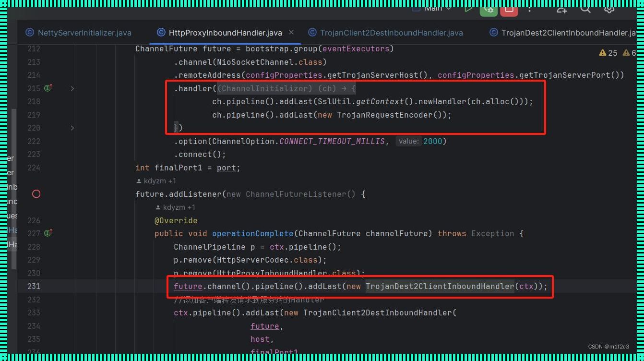
Task: Click line number 212 in the gutter
Action: [34, 48]
